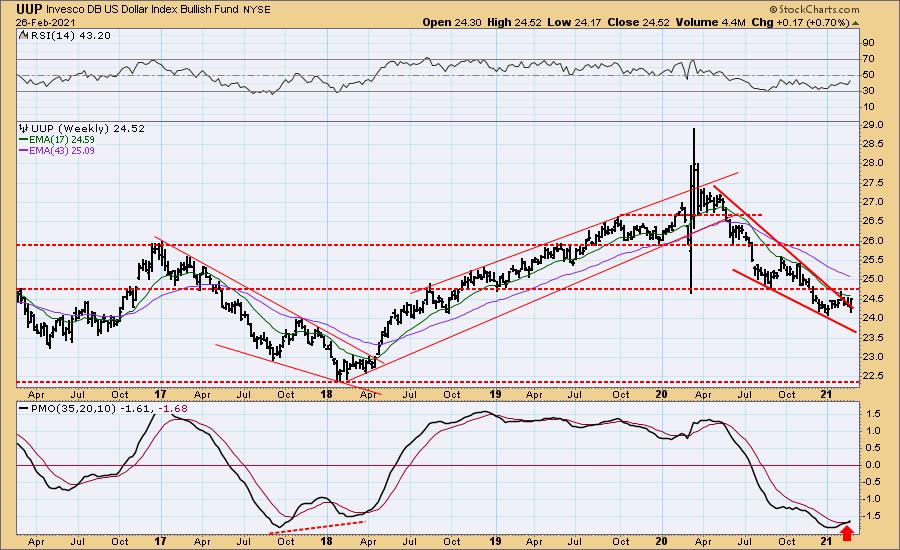
Task: Click the EMA(17) 24.59 legend text
Action: 62,140
